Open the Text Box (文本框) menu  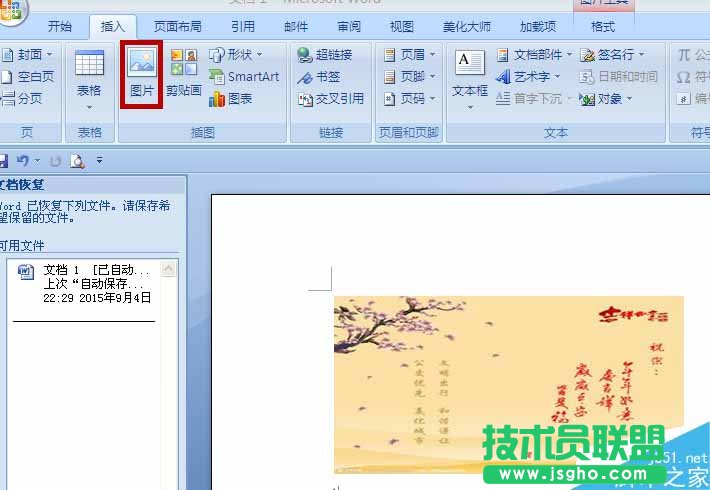coord(470,80)
